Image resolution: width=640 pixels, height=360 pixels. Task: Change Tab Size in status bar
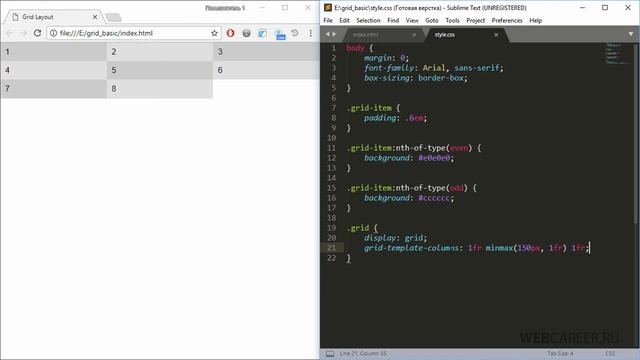[560, 353]
